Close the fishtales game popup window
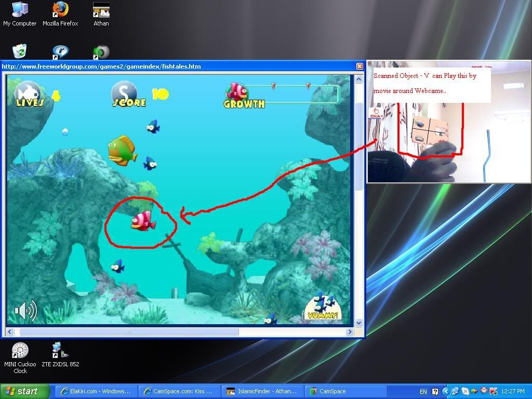The height and width of the screenshot is (399, 532). 360,66
